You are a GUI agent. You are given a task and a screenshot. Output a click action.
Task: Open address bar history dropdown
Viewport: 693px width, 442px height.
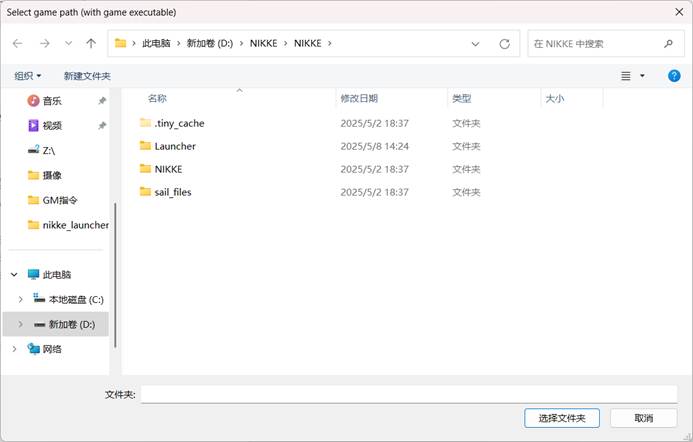(x=475, y=44)
